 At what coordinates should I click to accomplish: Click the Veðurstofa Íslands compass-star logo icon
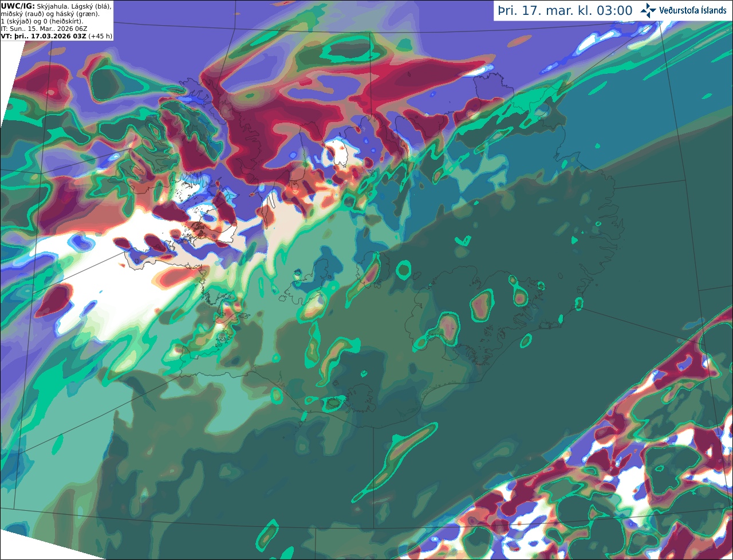[x=648, y=10]
